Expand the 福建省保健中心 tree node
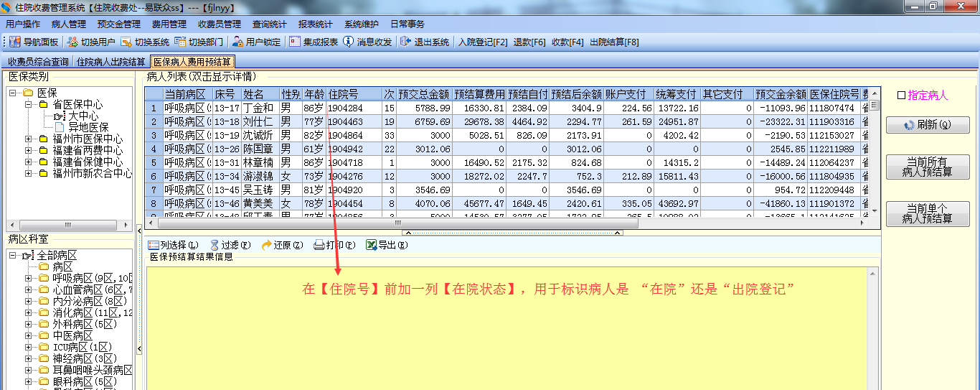Viewport: 980px width, 390px height. [x=29, y=162]
